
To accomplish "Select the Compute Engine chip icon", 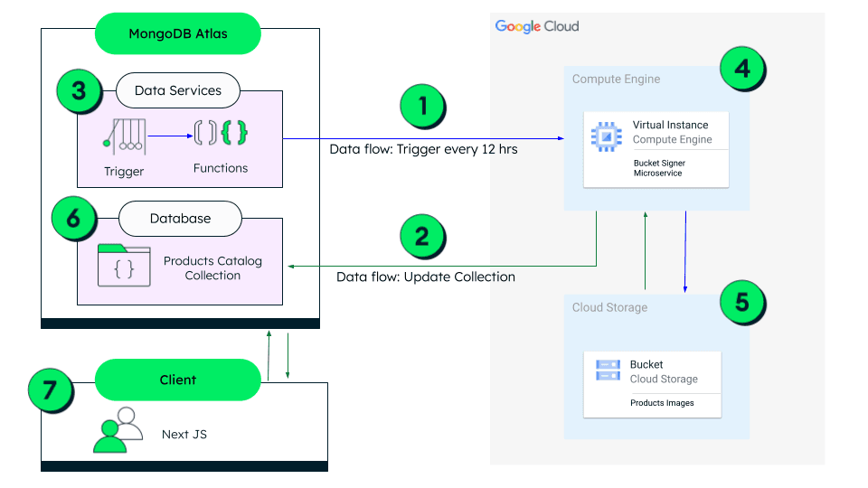I will click(606, 136).
